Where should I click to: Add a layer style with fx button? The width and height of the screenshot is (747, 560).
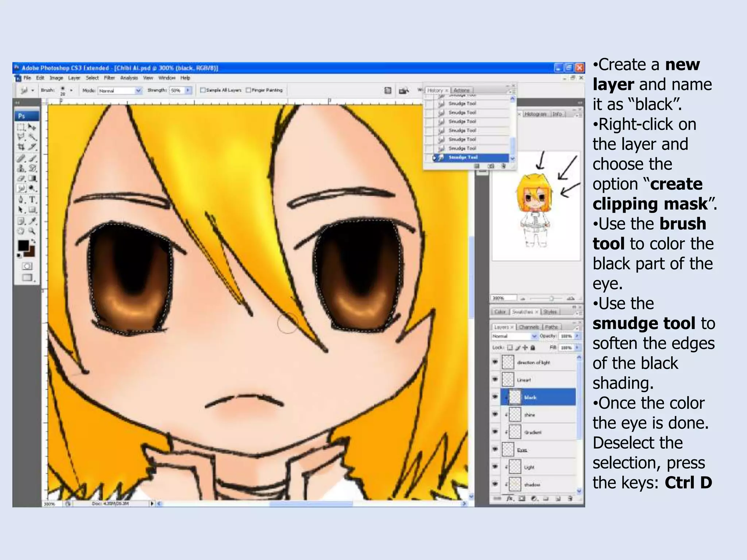click(x=510, y=498)
